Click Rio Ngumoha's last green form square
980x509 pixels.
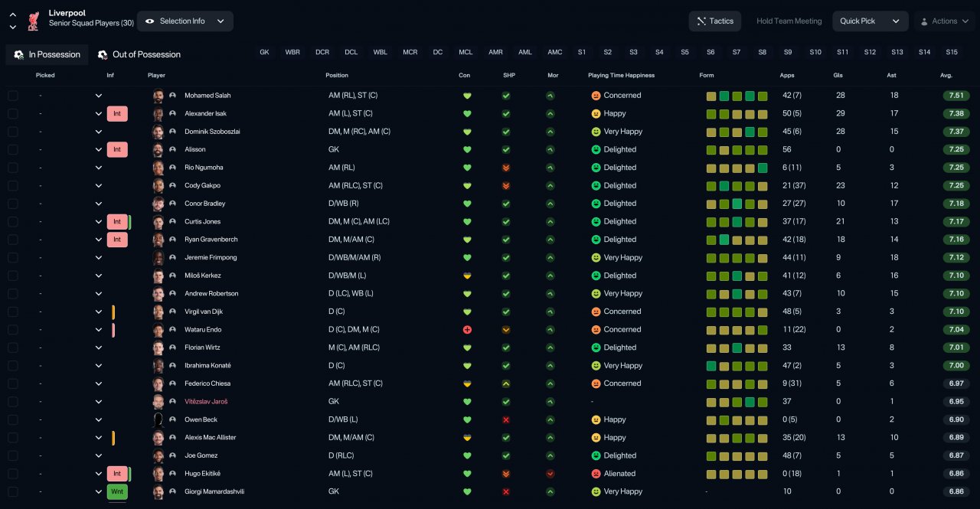[x=763, y=168]
